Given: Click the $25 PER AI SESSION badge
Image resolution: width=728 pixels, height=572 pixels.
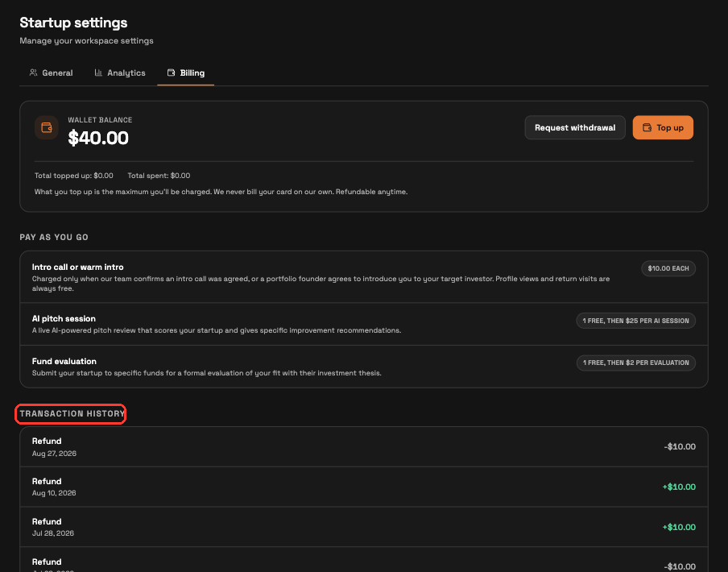Looking at the screenshot, I should pos(635,321).
